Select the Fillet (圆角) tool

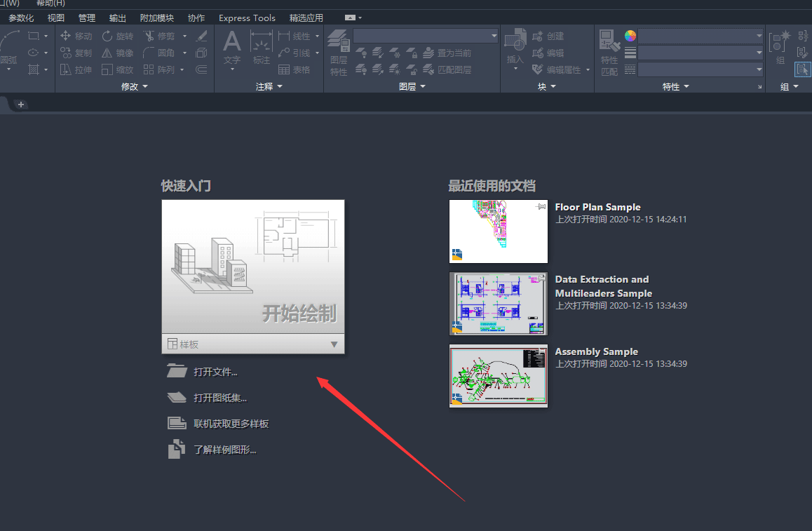click(159, 53)
